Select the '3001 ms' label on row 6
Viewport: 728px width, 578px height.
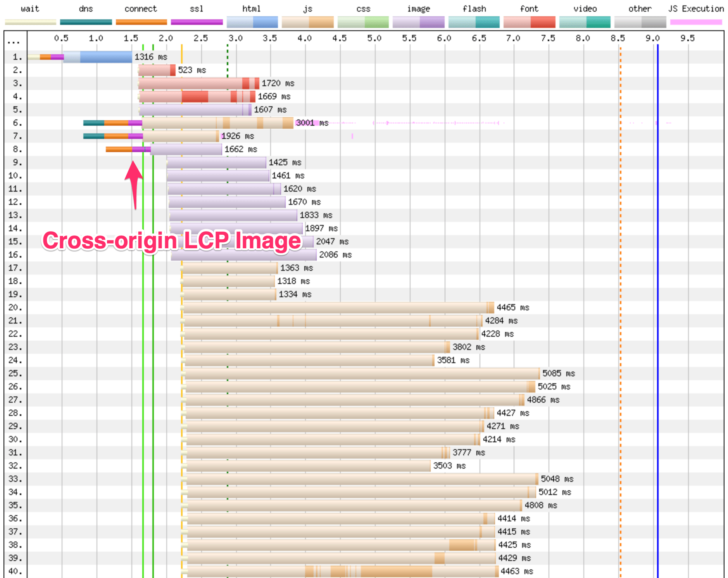coord(312,123)
